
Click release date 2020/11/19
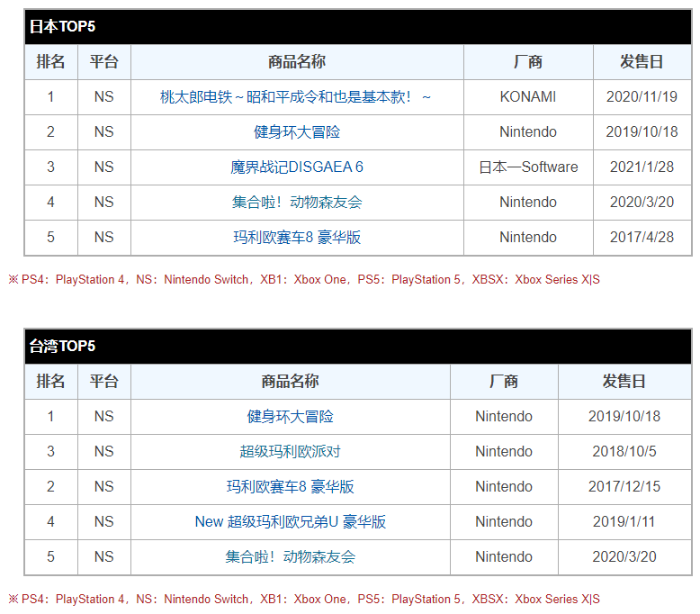642,97
